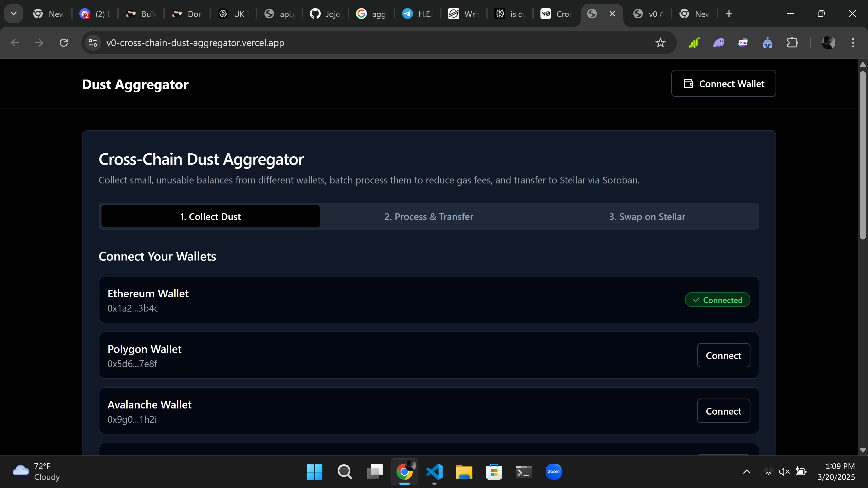
Task: Open the tab search chevron dropdown
Action: point(14,14)
